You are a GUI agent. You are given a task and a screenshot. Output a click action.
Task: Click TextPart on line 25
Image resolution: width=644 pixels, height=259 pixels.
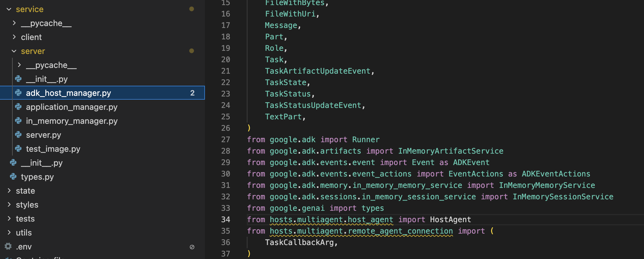pos(283,116)
